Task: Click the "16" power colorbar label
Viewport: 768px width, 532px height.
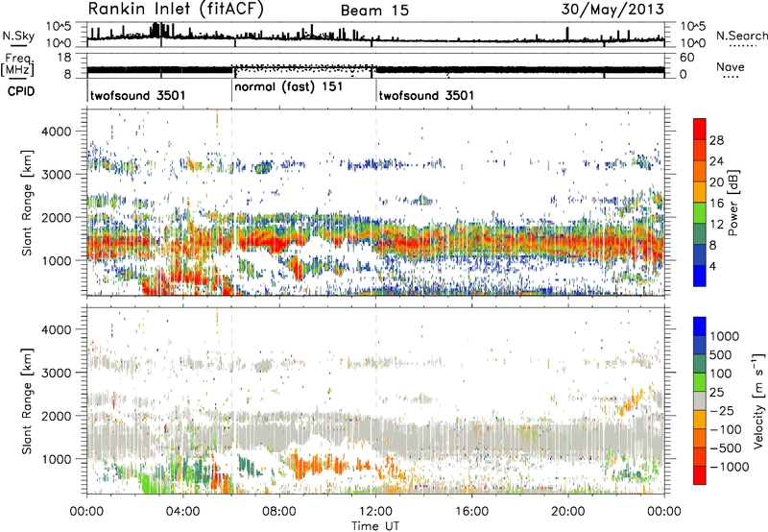Action: [716, 204]
